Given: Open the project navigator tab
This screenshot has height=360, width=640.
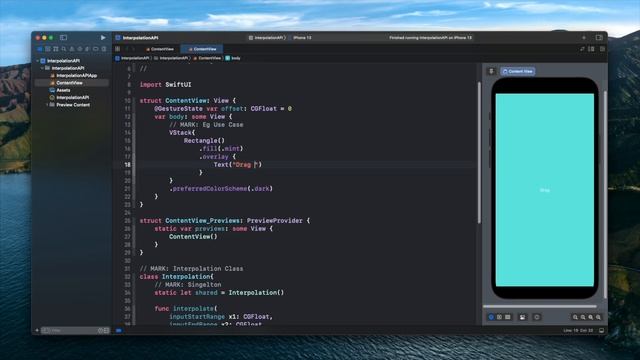Looking at the screenshot, I should tap(40, 49).
